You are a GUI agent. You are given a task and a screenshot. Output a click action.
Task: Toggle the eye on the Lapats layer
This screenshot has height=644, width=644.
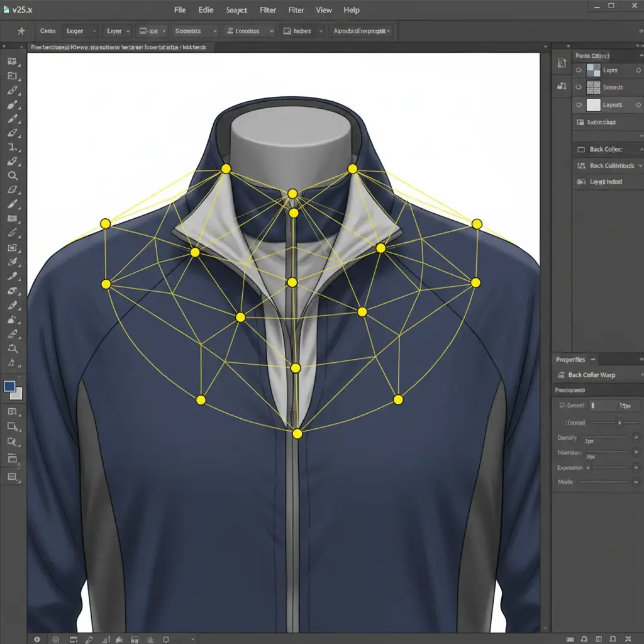(579, 105)
